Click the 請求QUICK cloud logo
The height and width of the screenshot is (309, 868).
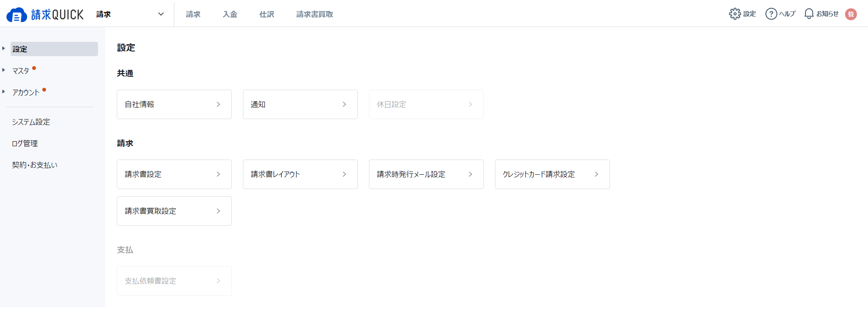click(45, 14)
